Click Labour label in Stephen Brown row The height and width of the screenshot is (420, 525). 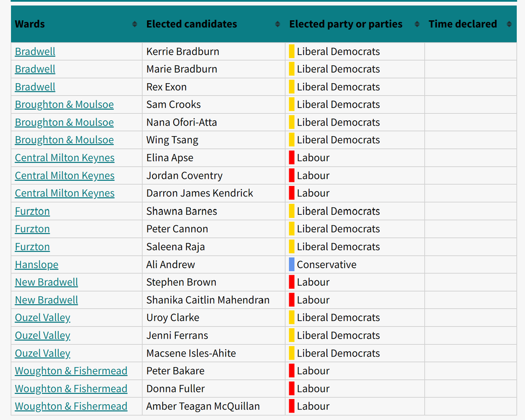[313, 282]
